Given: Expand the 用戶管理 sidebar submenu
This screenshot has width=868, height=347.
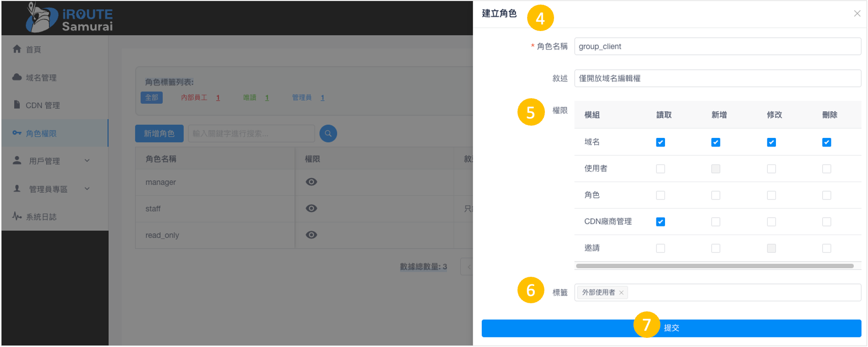Looking at the screenshot, I should coord(51,161).
